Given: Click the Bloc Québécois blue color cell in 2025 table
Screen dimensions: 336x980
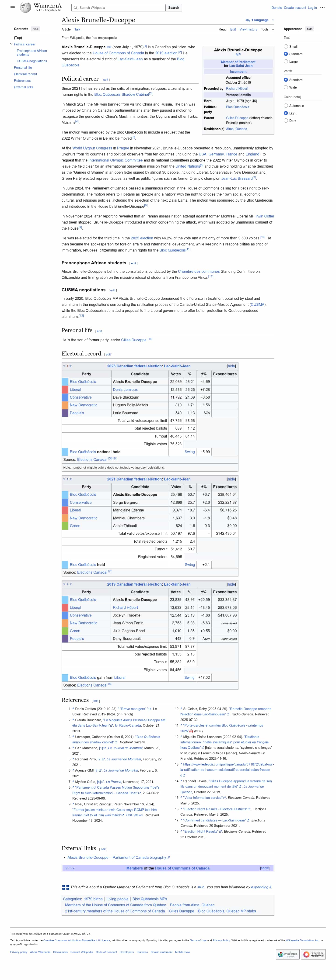Looking at the screenshot, I should pos(65,382).
